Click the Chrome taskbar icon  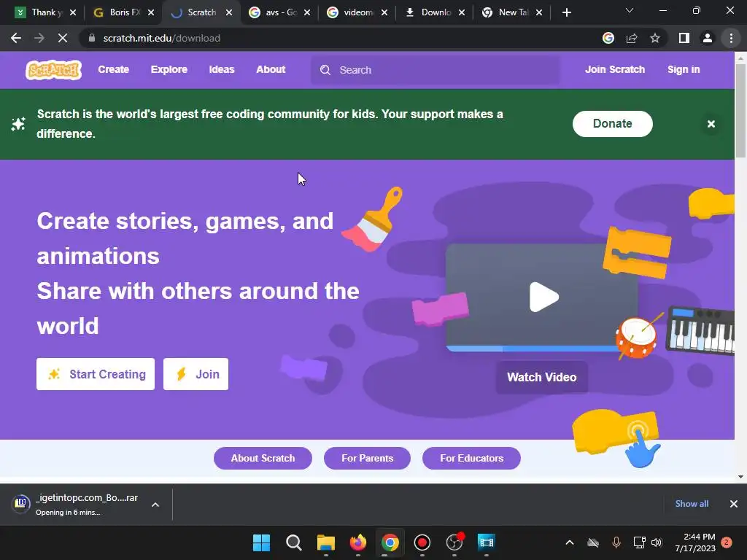(x=390, y=542)
